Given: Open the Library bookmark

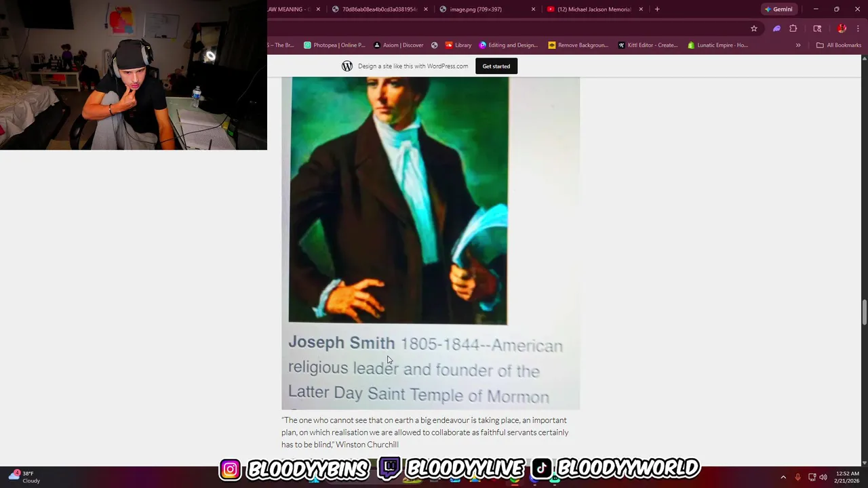Looking at the screenshot, I should [458, 45].
